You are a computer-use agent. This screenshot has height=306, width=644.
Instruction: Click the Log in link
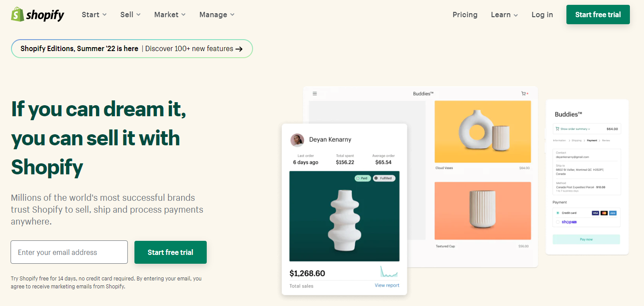[x=542, y=15]
